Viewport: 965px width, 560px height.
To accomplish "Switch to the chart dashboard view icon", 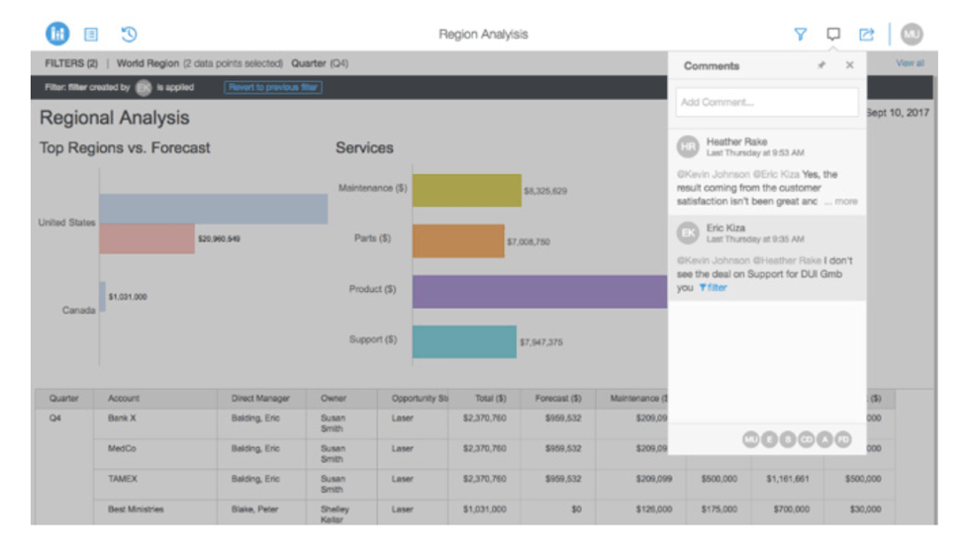I will (57, 34).
